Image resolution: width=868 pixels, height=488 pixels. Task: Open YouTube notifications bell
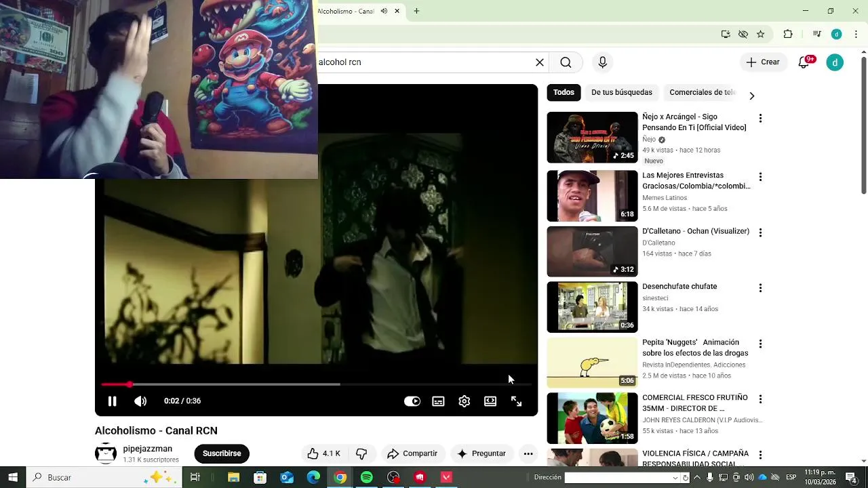click(x=804, y=62)
